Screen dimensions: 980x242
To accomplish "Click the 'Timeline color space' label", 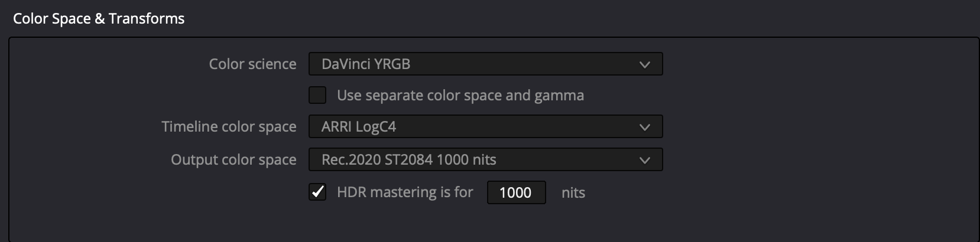I will (x=229, y=127).
